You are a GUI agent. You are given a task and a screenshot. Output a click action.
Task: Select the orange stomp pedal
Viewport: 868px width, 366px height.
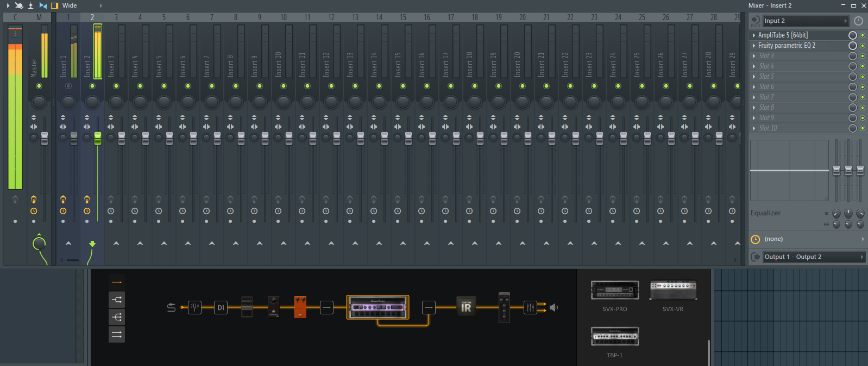(x=300, y=307)
